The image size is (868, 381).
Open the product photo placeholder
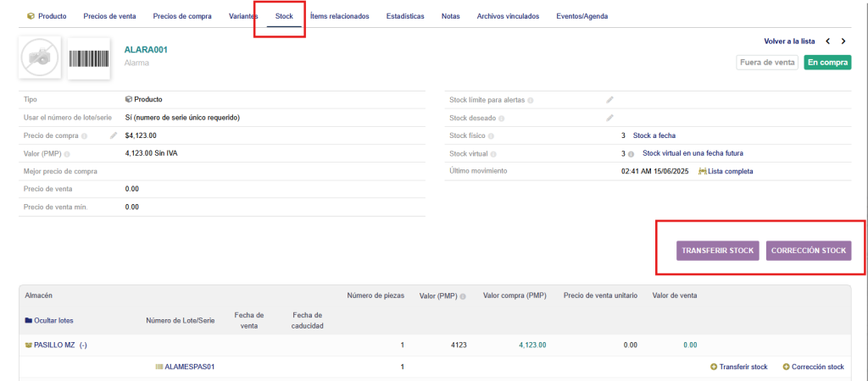40,58
